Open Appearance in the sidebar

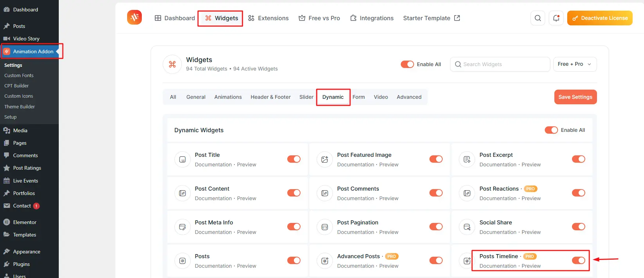click(x=29, y=252)
